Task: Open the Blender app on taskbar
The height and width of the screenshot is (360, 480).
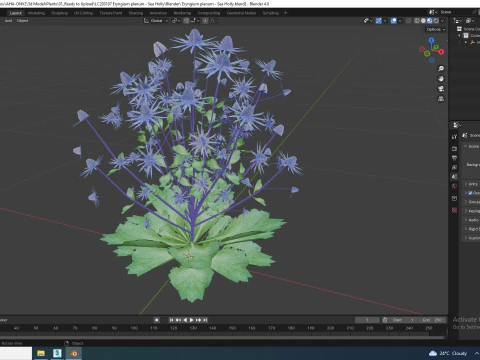Action: click(74, 353)
